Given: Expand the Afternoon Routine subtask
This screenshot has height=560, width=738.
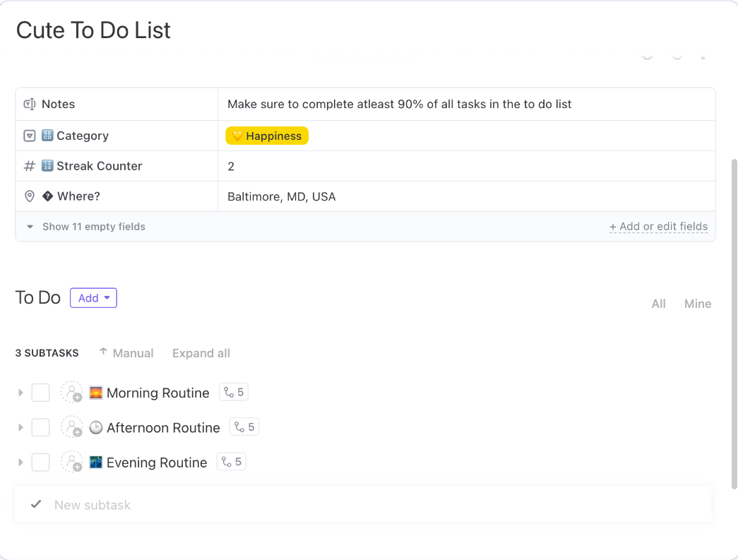Looking at the screenshot, I should coord(20,427).
